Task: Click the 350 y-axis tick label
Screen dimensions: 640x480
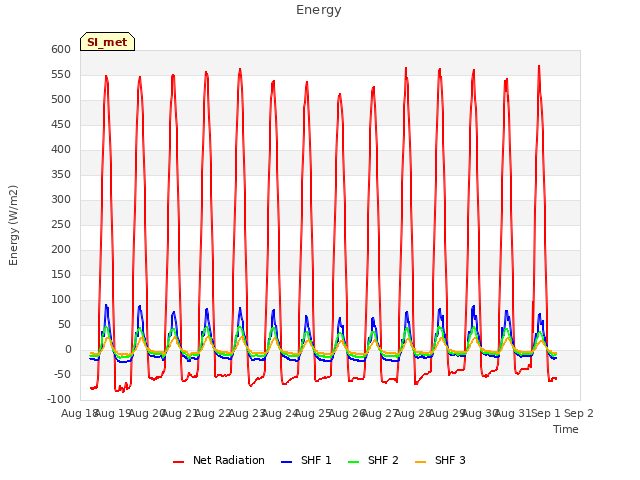Action: pos(61,174)
